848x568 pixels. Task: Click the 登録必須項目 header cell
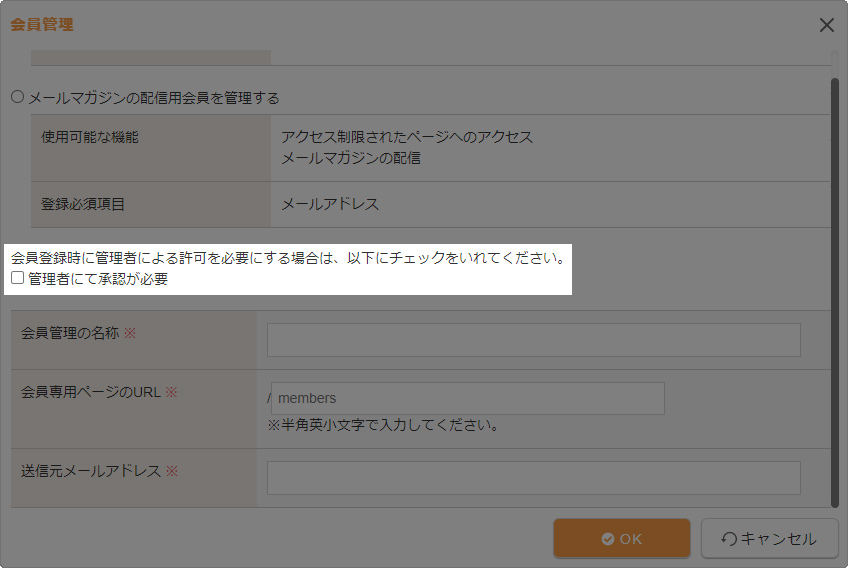point(82,204)
